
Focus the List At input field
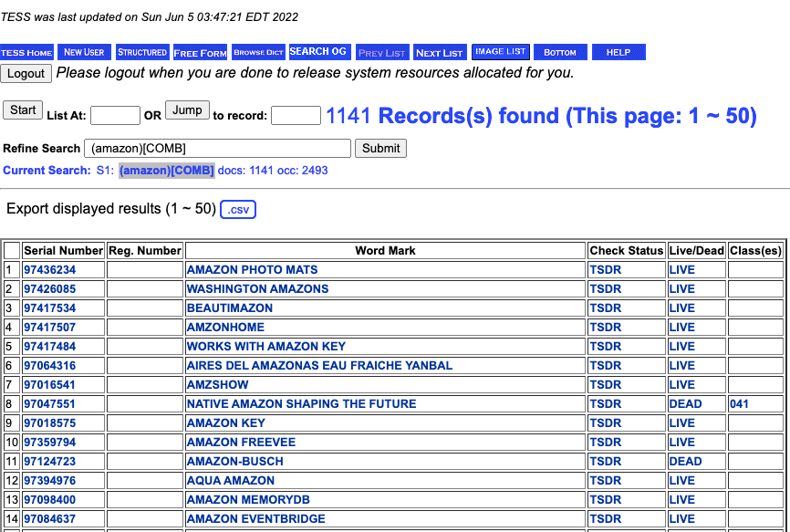coord(115,115)
